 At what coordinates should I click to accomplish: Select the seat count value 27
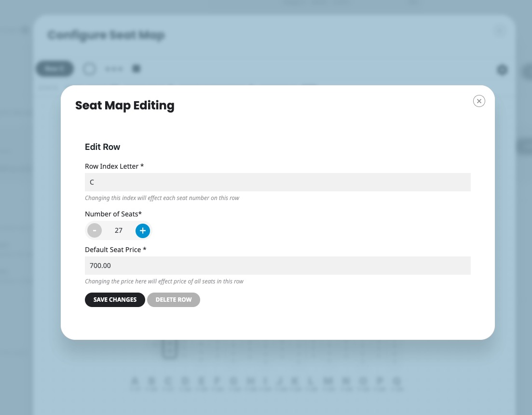119,230
